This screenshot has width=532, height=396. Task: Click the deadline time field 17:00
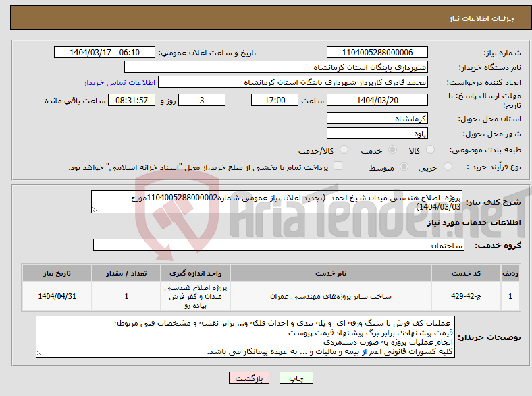point(275,100)
